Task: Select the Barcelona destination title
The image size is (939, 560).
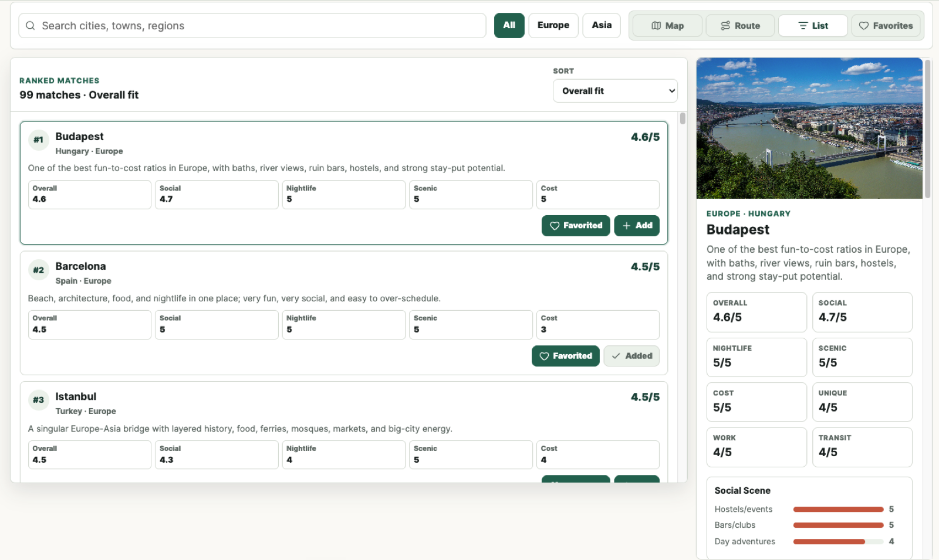Action: coord(80,266)
